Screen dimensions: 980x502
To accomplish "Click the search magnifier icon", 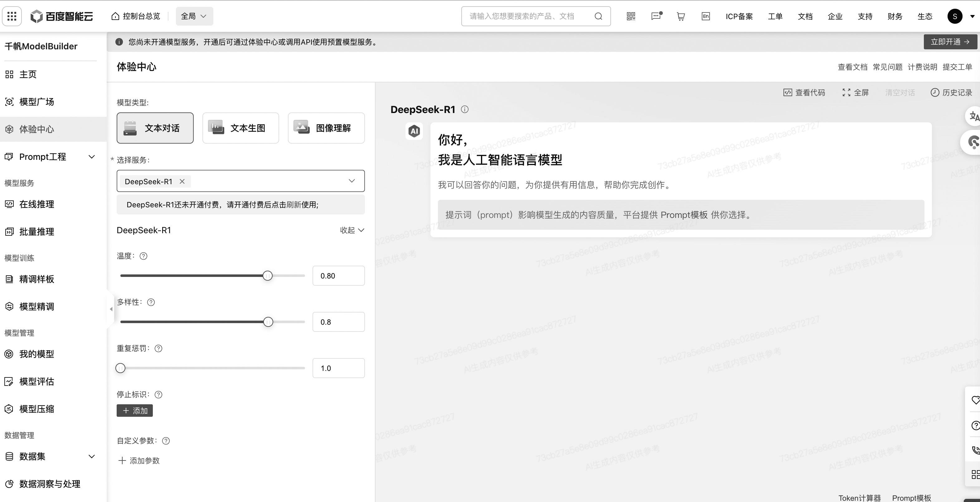I will [598, 16].
